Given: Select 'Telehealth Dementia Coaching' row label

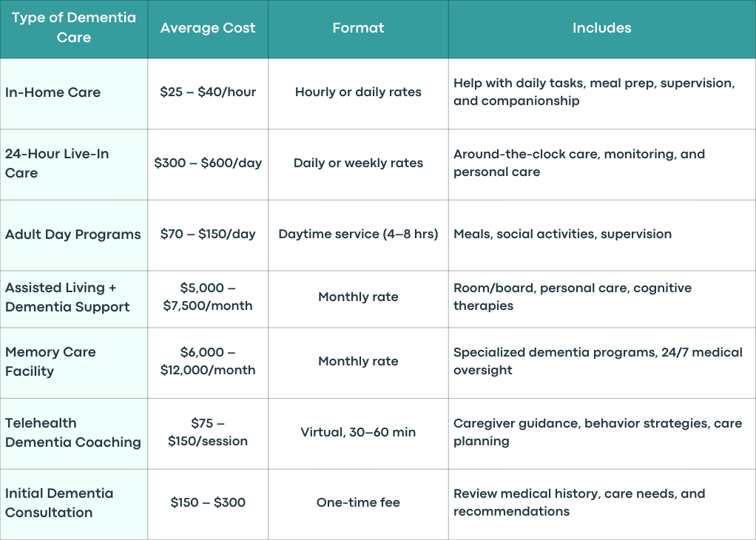Looking at the screenshot, I should pos(74,433).
